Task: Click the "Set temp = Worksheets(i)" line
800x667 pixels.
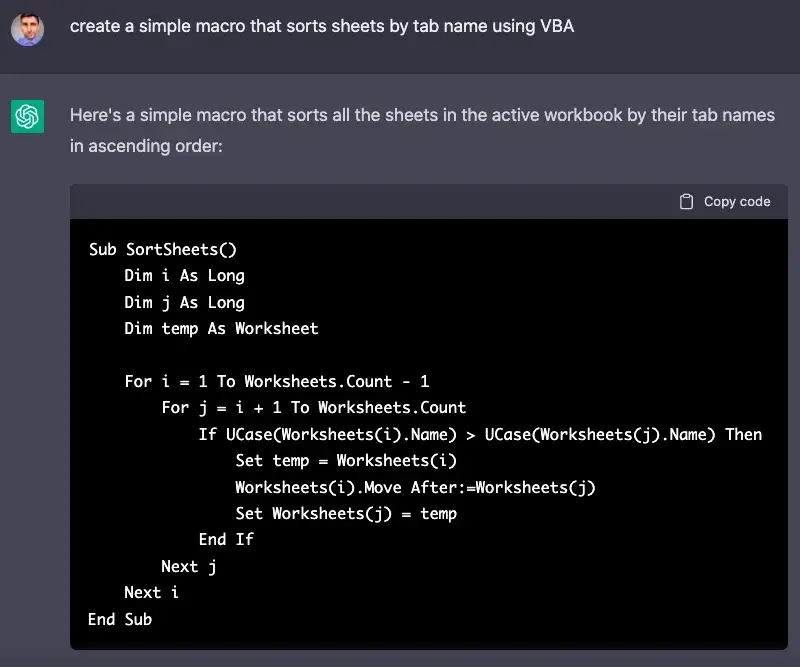Action: 345,460
